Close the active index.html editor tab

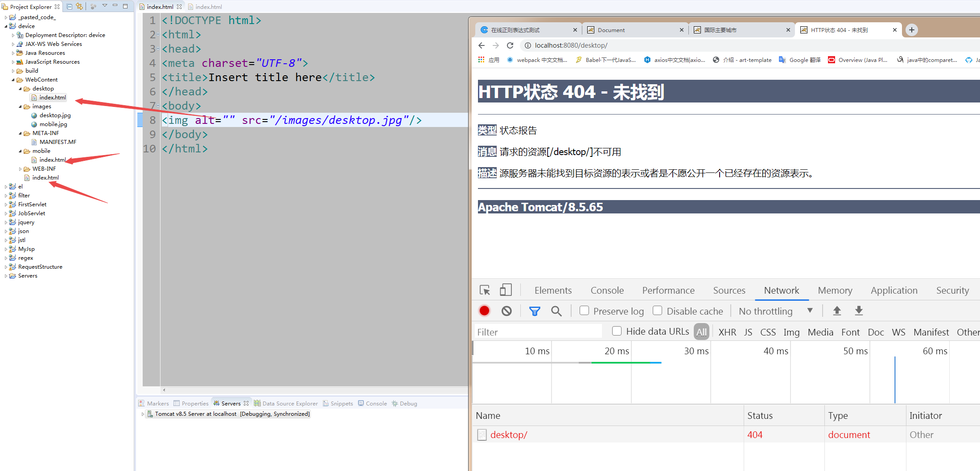point(179,7)
